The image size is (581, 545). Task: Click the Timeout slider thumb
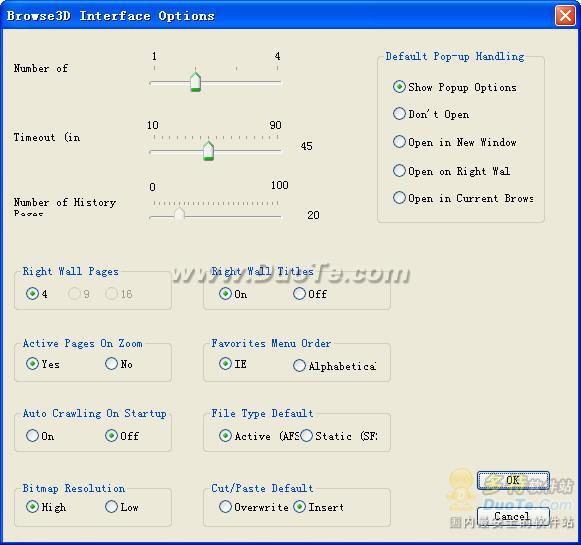pos(209,151)
